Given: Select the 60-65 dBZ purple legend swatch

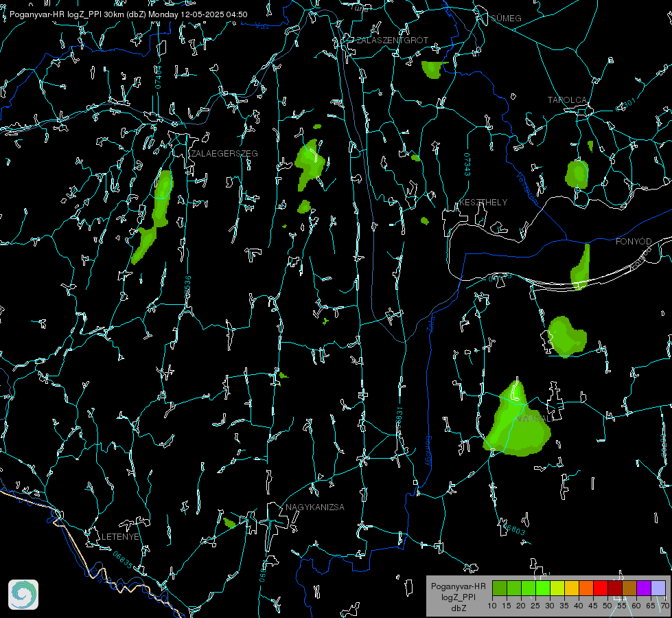Looking at the screenshot, I should pos(643,588).
